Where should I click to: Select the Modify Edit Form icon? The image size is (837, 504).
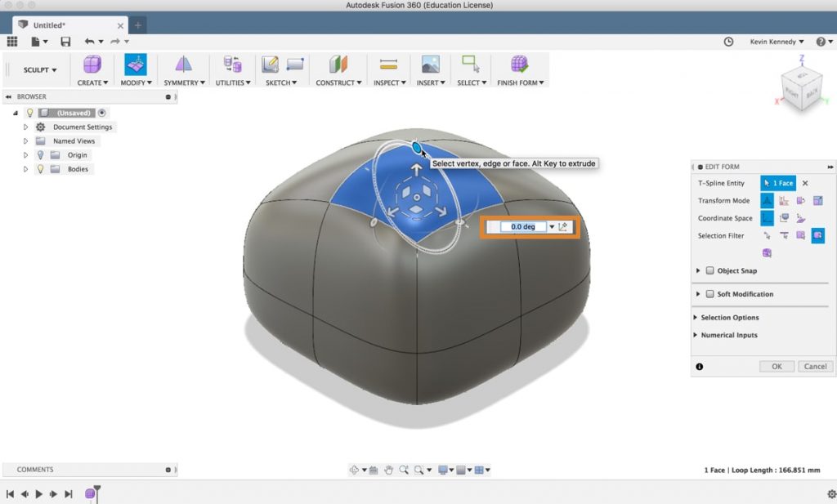(x=136, y=65)
